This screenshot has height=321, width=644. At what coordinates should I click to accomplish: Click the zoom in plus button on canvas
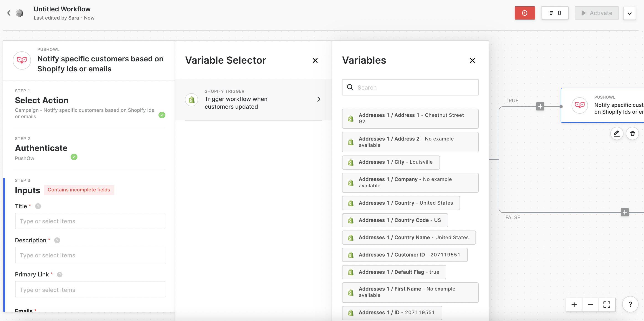coord(574,305)
